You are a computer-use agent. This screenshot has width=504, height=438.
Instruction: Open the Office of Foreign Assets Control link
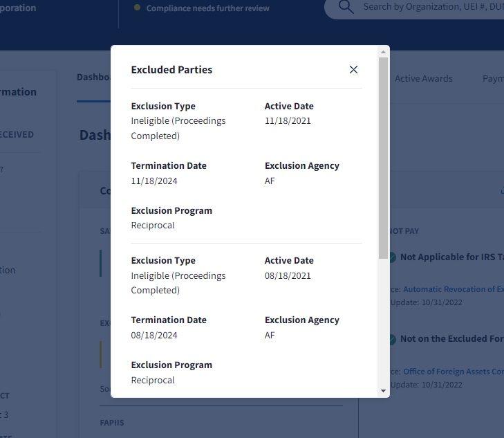point(453,372)
